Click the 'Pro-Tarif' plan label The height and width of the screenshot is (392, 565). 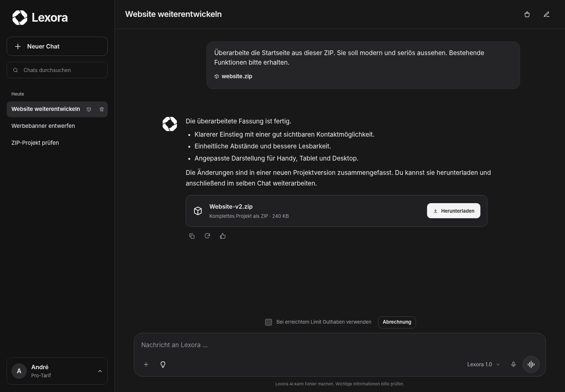coord(41,375)
